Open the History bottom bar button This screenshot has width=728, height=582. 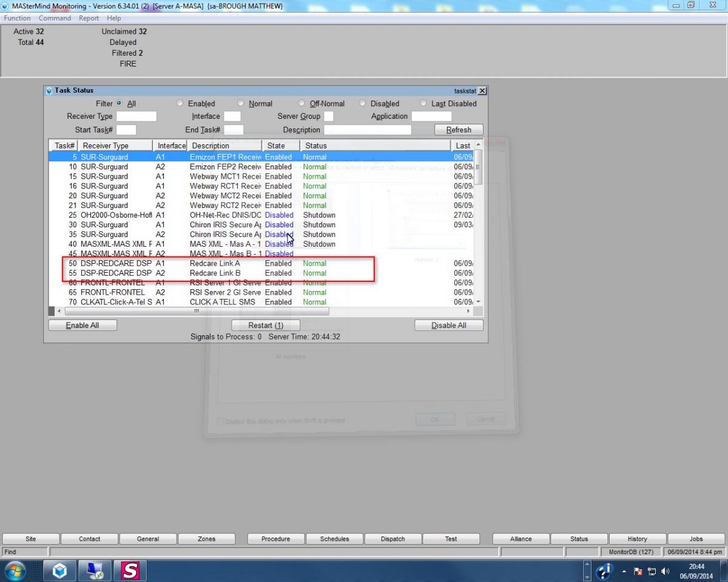[638, 539]
